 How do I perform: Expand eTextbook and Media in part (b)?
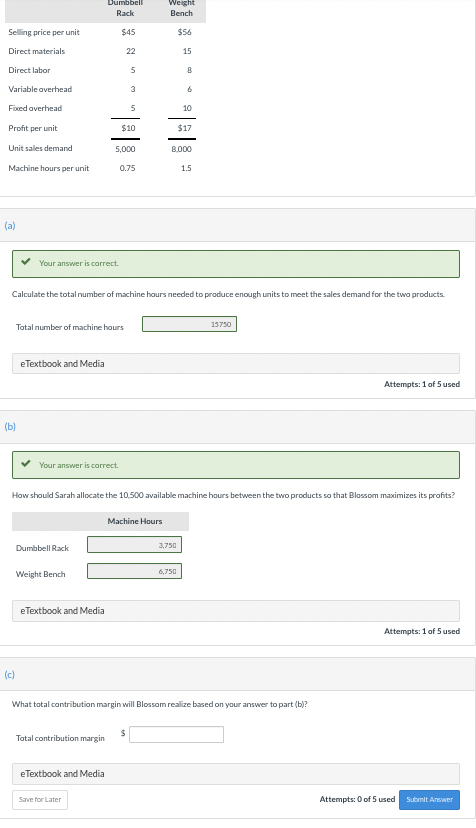click(236, 611)
